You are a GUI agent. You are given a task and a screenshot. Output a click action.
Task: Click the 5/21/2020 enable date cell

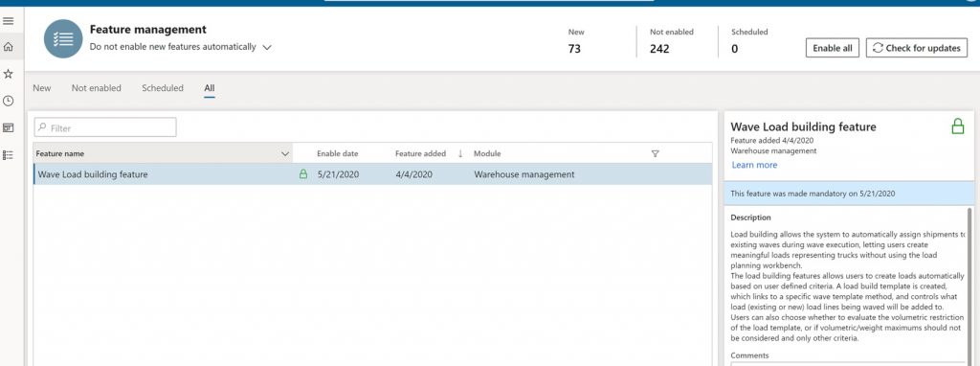pos(338,174)
